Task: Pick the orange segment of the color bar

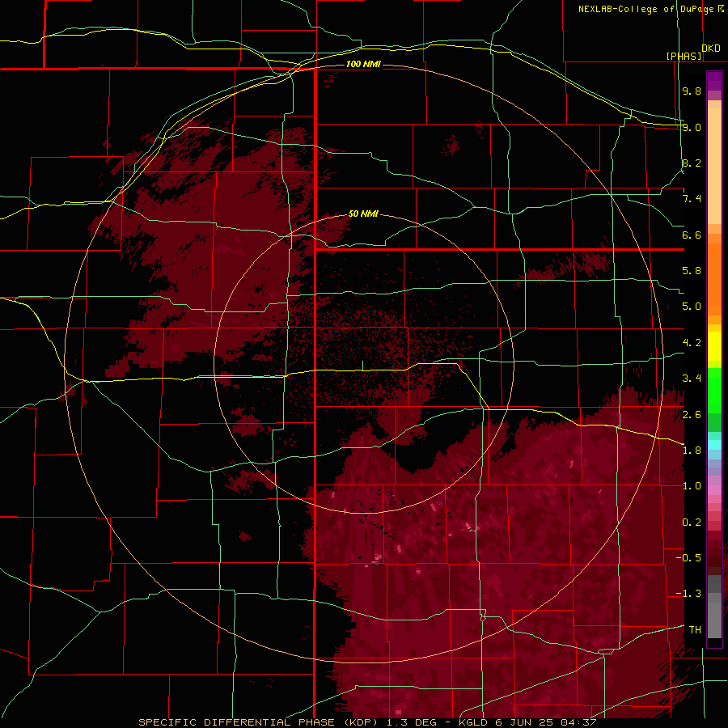Action: [x=714, y=278]
